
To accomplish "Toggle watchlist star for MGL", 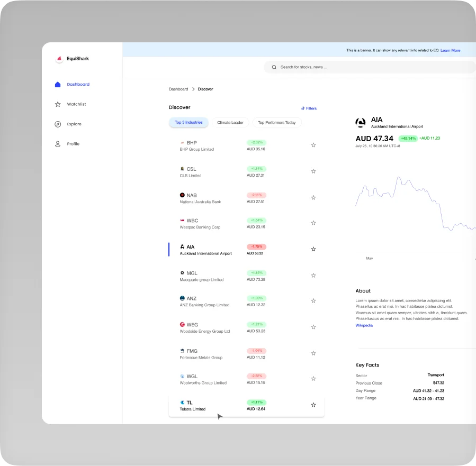I will pos(313,276).
